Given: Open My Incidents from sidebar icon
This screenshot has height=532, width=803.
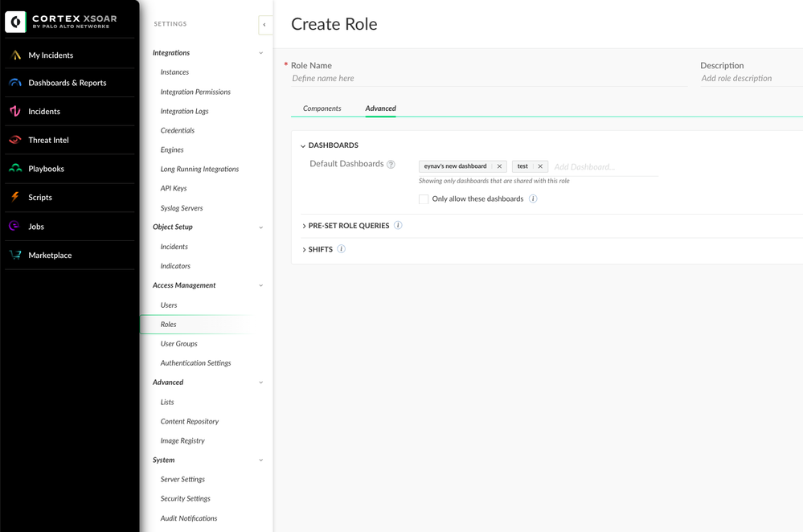Looking at the screenshot, I should click(x=15, y=55).
